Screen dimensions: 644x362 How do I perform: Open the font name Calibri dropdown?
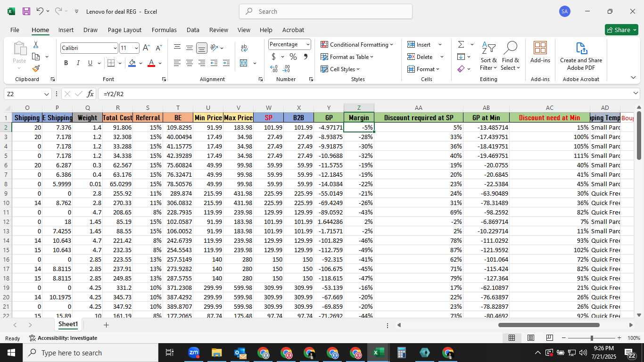(115, 48)
